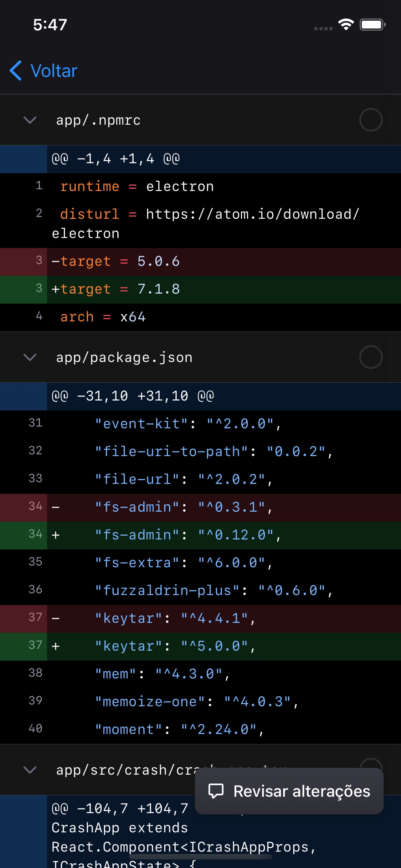Image resolution: width=401 pixels, height=868 pixels.
Task: Open Revisar alterações review button
Action: (x=289, y=791)
